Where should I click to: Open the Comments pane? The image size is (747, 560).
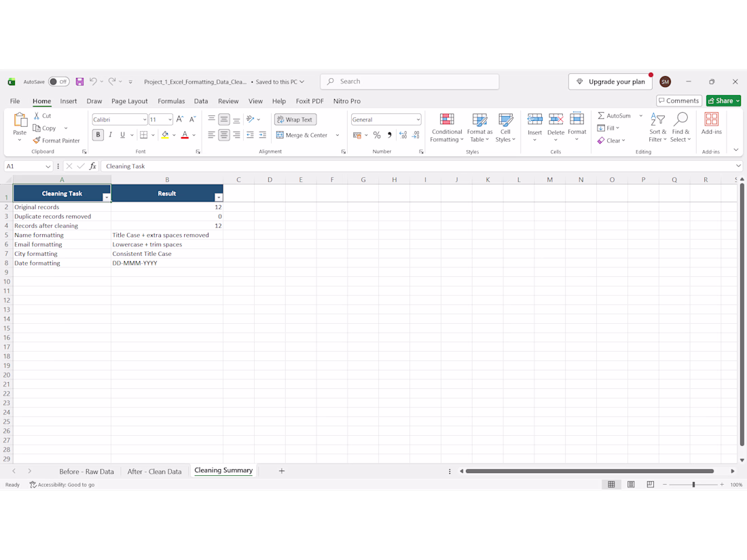point(678,101)
